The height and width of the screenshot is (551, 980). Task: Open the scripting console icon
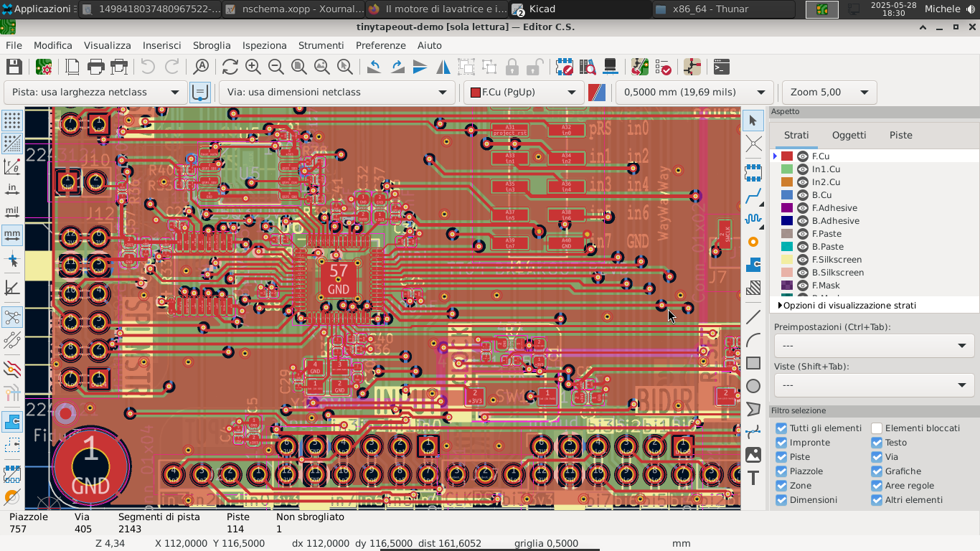pyautogui.click(x=722, y=67)
